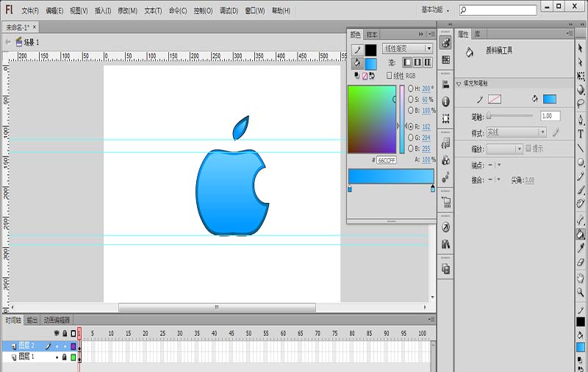588x372 pixels.
Task: Enable the 线性 RGB checkbox
Action: pos(390,76)
